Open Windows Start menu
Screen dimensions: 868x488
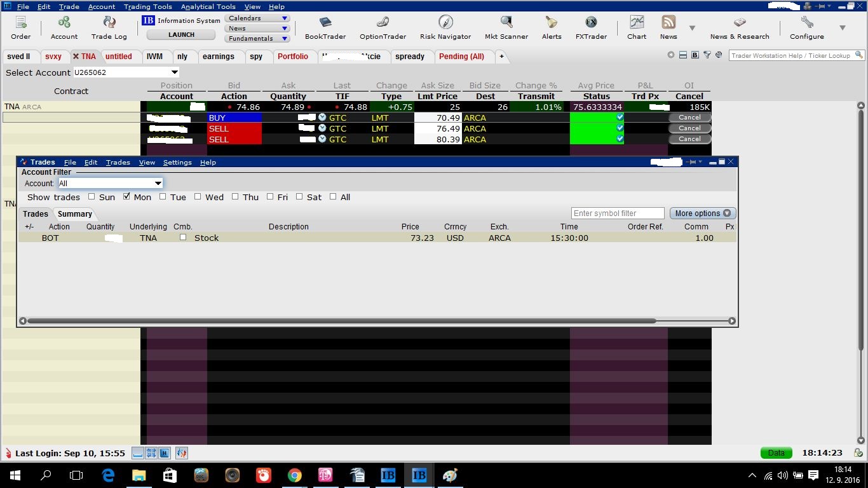tap(15, 475)
